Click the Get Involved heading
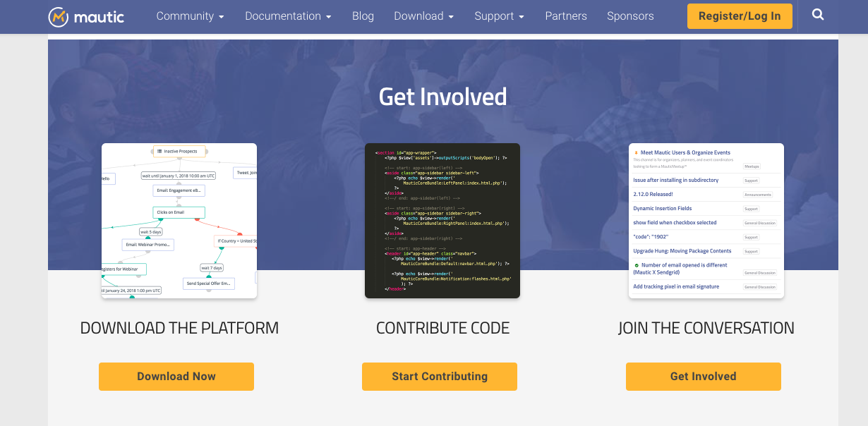Viewport: 868px width, 426px height. pos(443,96)
